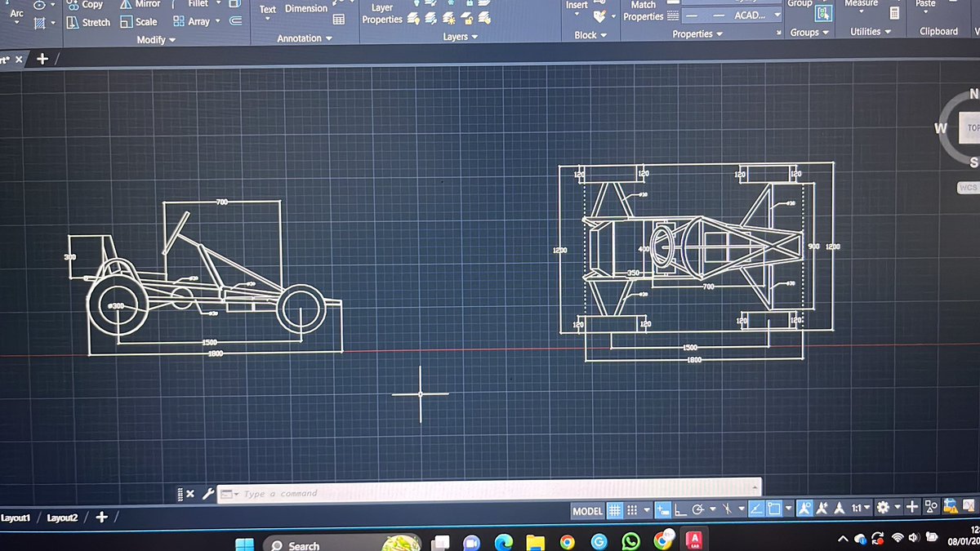980x551 pixels.
Task: Open Layer Properties manager
Action: coord(382,13)
